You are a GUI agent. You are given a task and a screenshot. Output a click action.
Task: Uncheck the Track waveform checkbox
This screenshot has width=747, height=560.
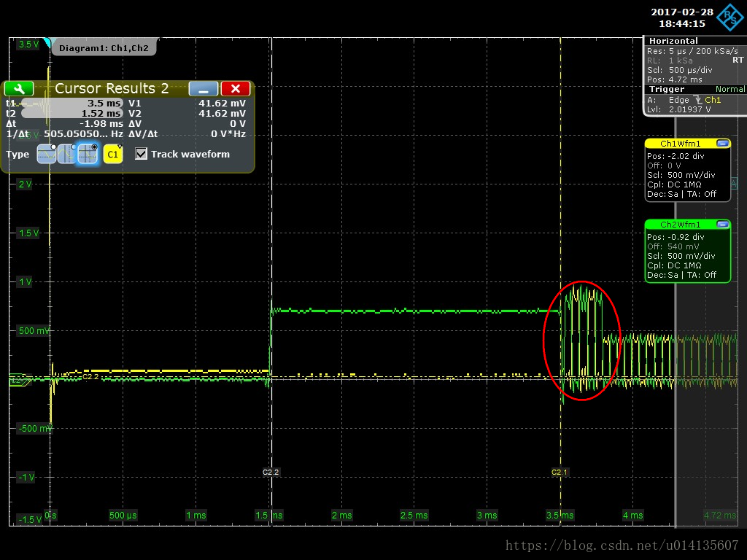point(142,154)
